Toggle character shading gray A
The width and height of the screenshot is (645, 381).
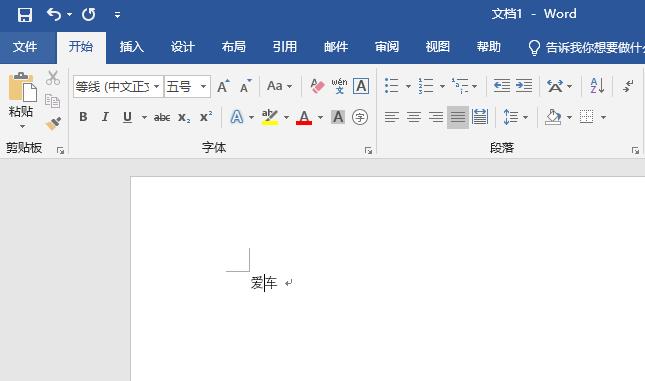[338, 117]
